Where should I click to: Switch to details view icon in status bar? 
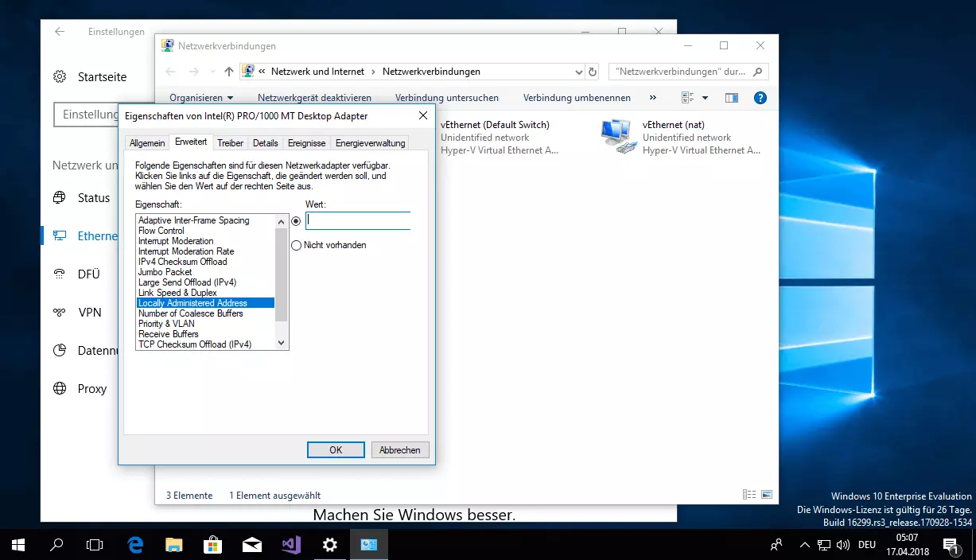click(749, 495)
